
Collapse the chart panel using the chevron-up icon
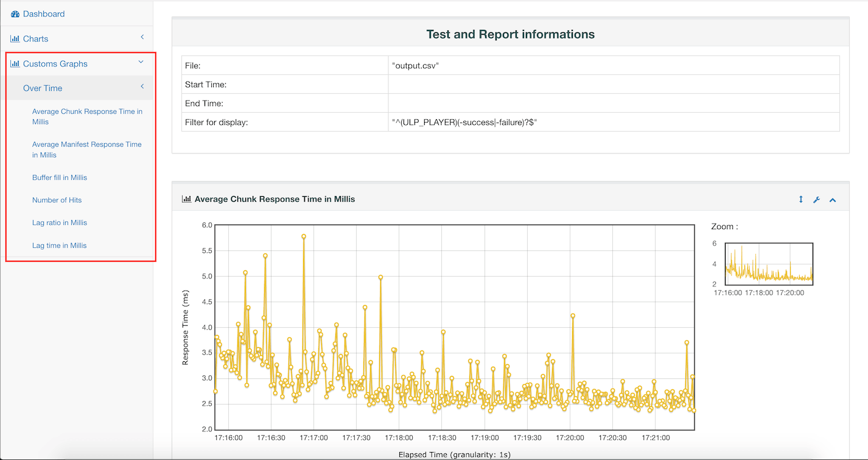pos(833,200)
